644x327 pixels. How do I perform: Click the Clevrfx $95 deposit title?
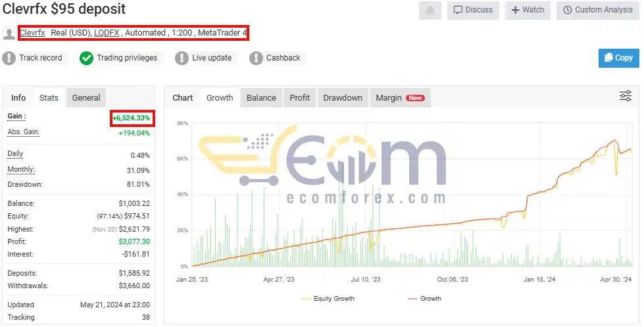point(64,9)
